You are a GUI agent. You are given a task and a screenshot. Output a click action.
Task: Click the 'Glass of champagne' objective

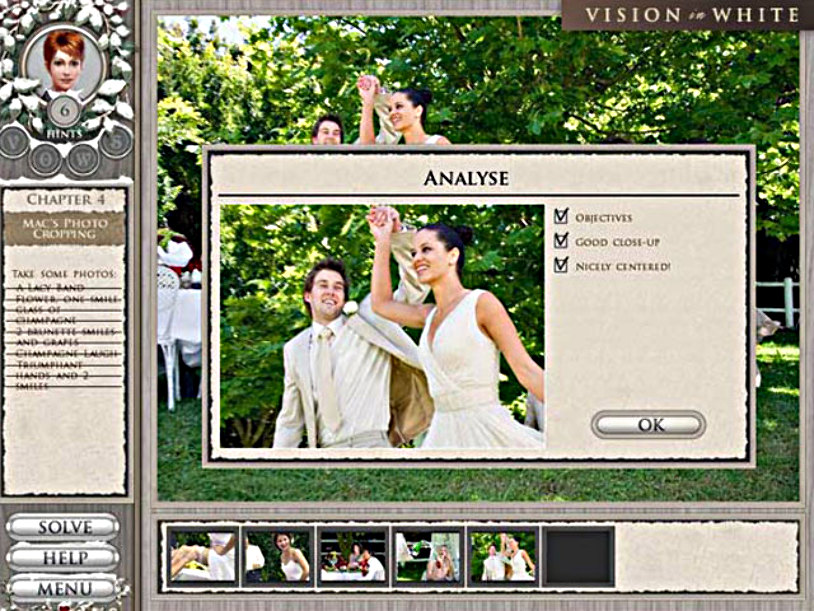[x=48, y=315]
